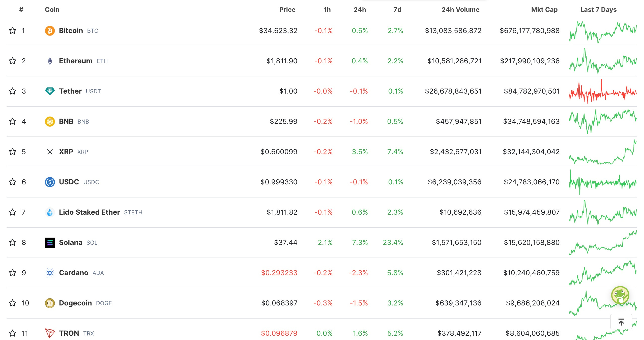Open the Ethereum coin page link
Viewport: 644px width, 340px height.
(83, 61)
